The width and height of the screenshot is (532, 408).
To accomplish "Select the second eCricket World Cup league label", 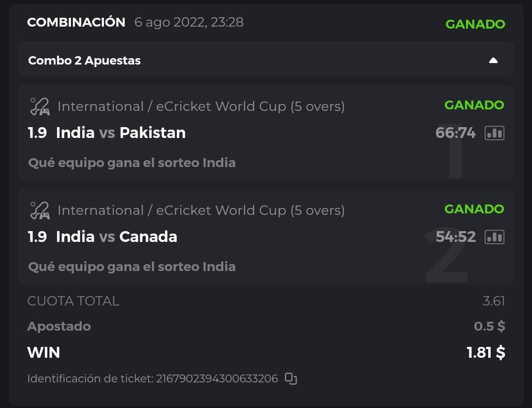I will 201,210.
